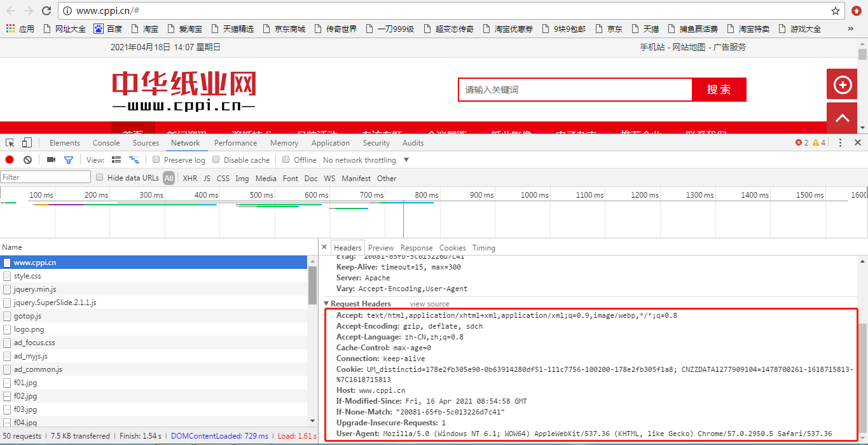Toggle the waterfall overview view icon
The height and width of the screenshot is (445, 868).
click(x=134, y=160)
